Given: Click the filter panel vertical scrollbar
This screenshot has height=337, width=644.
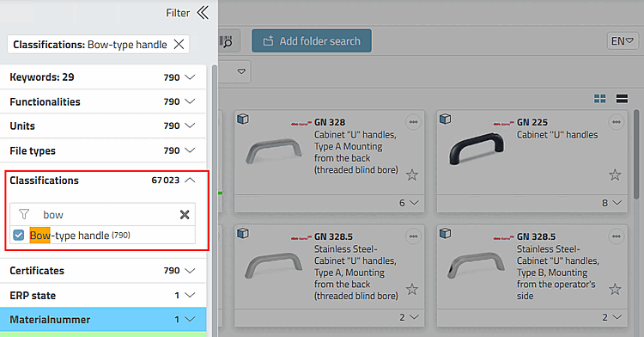Looking at the screenshot, I should click(214, 200).
